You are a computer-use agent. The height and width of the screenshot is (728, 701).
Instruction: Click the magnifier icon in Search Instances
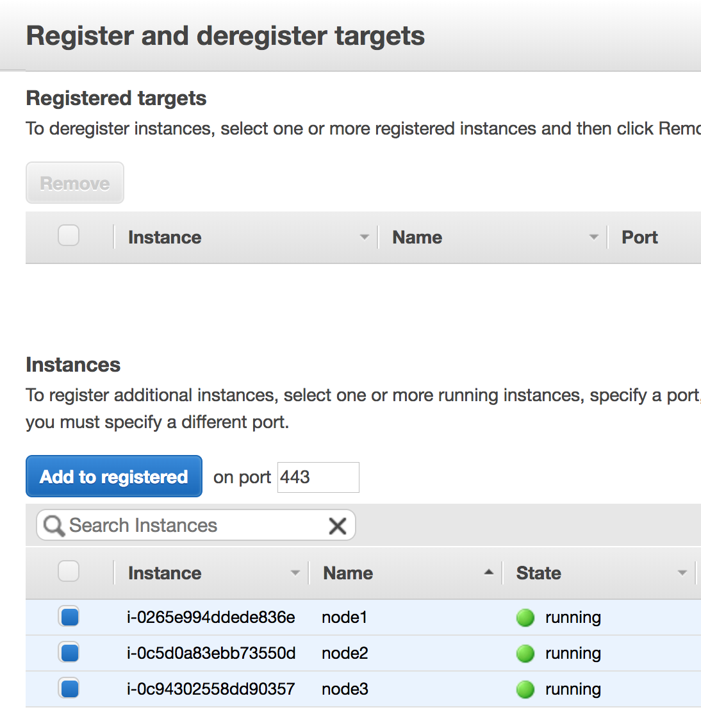54,526
